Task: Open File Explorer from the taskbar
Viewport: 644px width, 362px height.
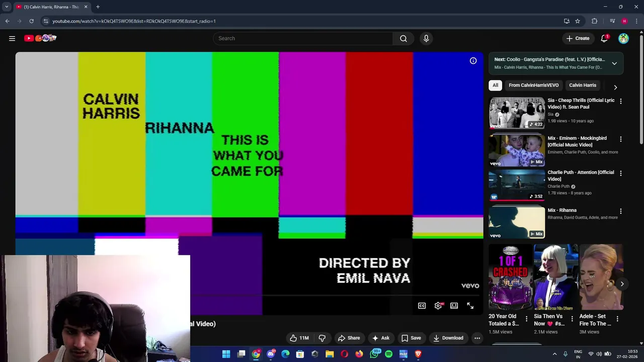Action: pos(330,354)
